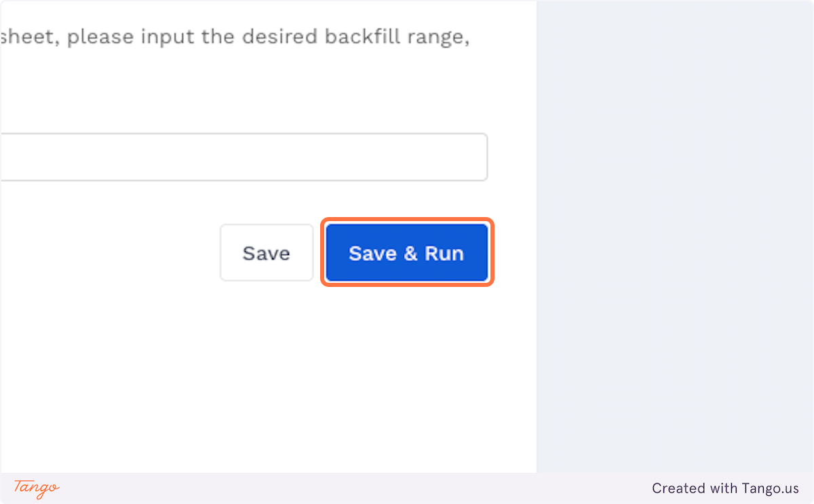
Task: Visit Tango.us from the footer text
Action: [x=725, y=488]
